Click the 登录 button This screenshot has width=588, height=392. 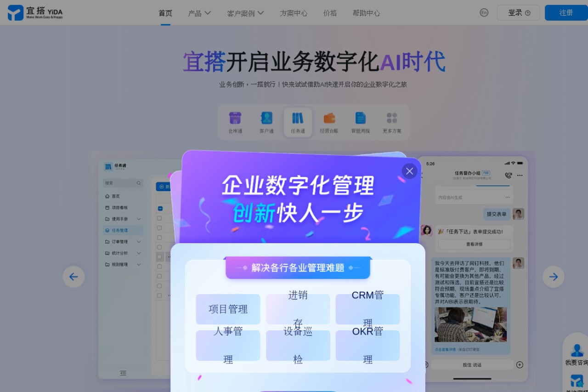(x=519, y=12)
